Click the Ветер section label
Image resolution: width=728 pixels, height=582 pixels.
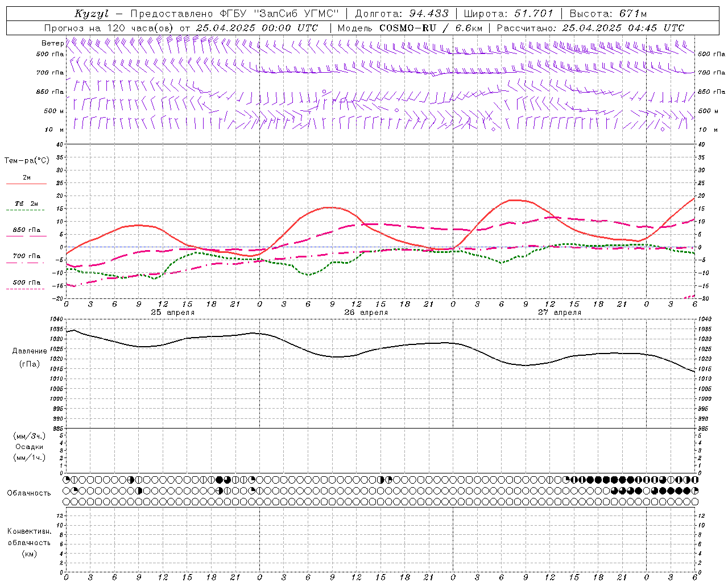[52, 43]
